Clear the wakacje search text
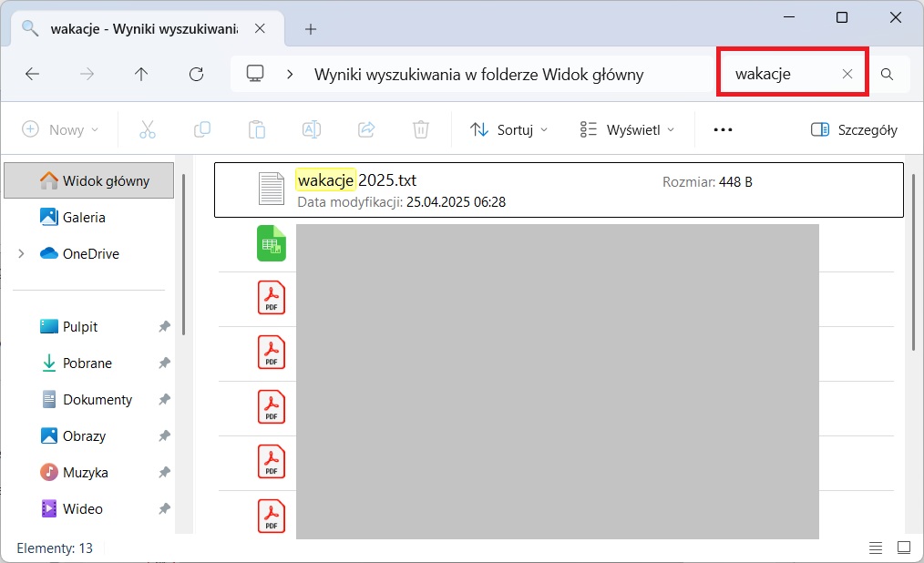 click(847, 75)
